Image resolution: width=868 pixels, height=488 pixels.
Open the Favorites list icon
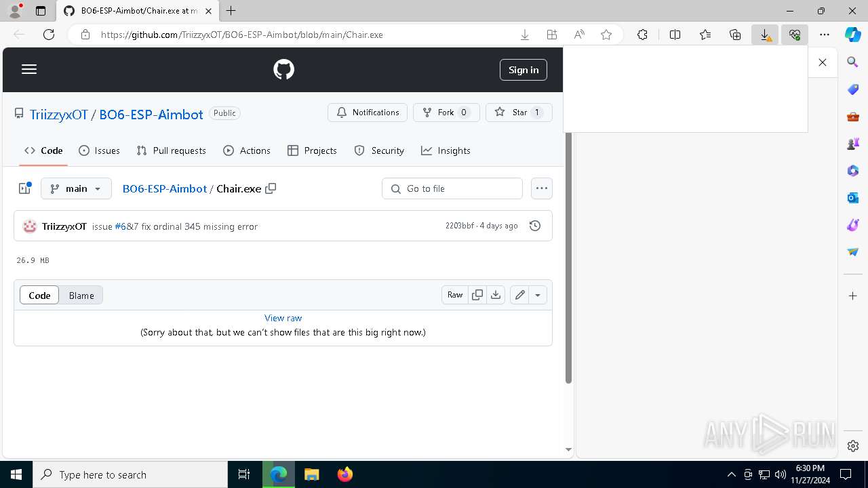[x=705, y=35]
